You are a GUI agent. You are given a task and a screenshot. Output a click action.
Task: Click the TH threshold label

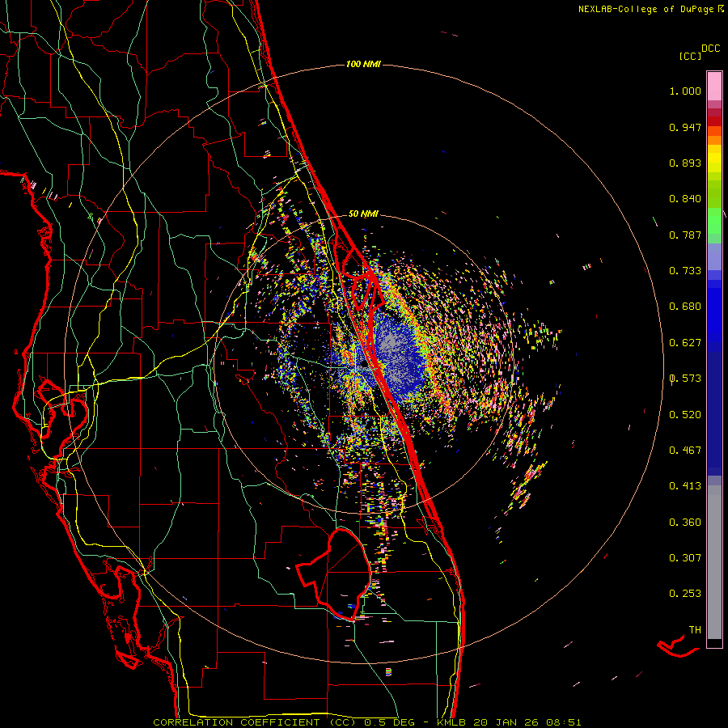tap(695, 630)
